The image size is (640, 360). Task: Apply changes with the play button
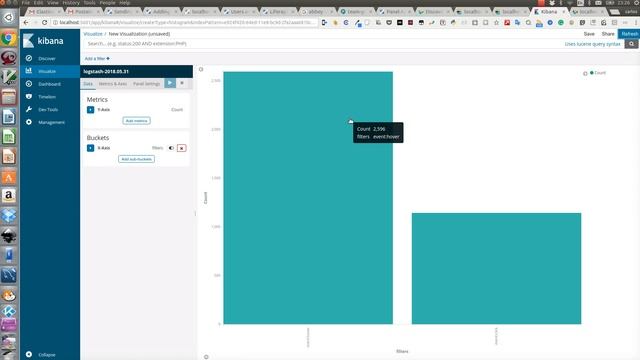pos(170,83)
